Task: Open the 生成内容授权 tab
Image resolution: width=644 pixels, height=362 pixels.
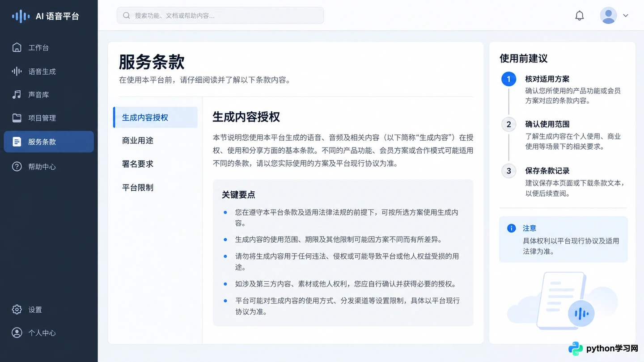Action: pos(155,117)
